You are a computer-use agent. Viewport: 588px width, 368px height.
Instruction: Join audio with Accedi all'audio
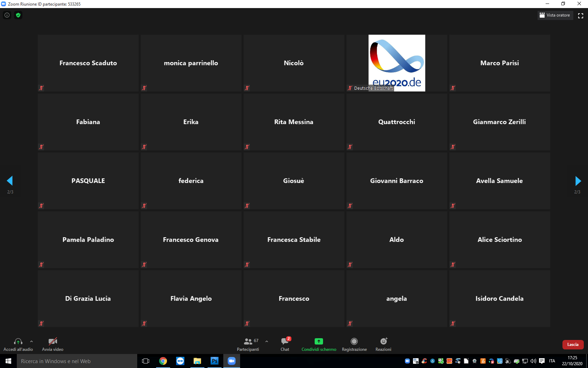[x=18, y=345]
